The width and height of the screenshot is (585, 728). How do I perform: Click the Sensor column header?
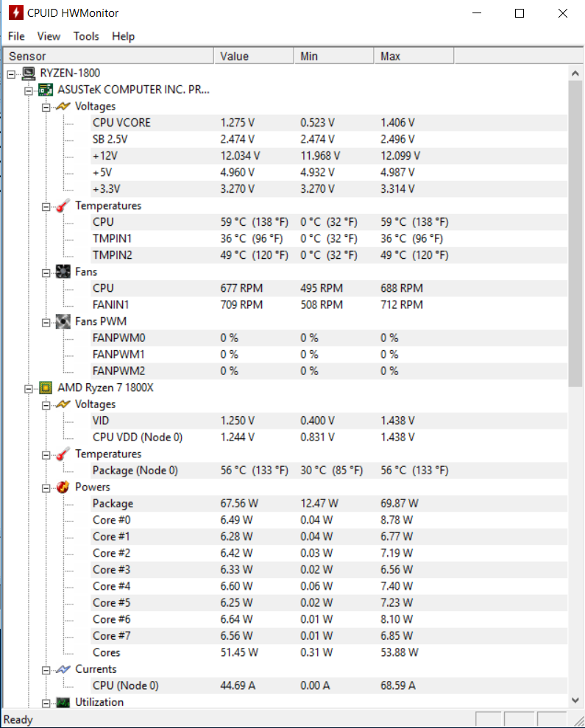coord(108,56)
